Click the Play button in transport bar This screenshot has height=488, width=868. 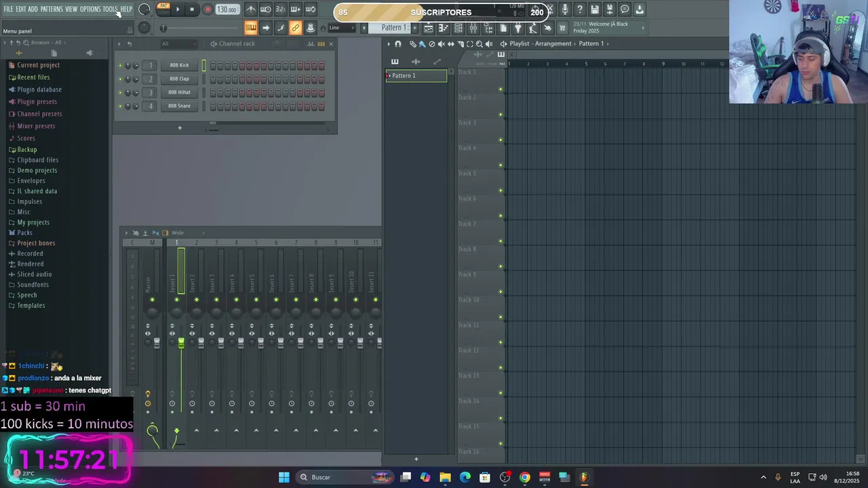point(178,9)
